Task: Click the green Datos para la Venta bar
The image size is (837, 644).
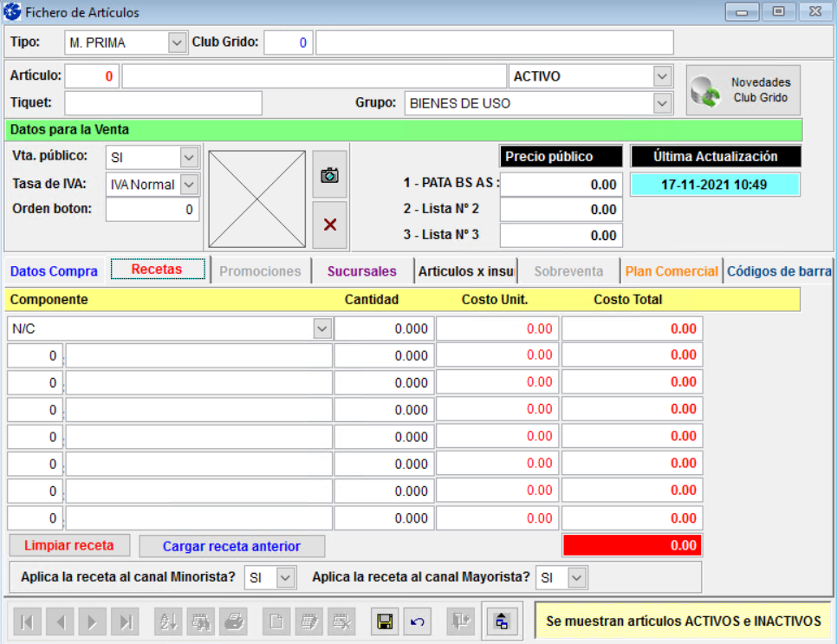Action: 404,130
